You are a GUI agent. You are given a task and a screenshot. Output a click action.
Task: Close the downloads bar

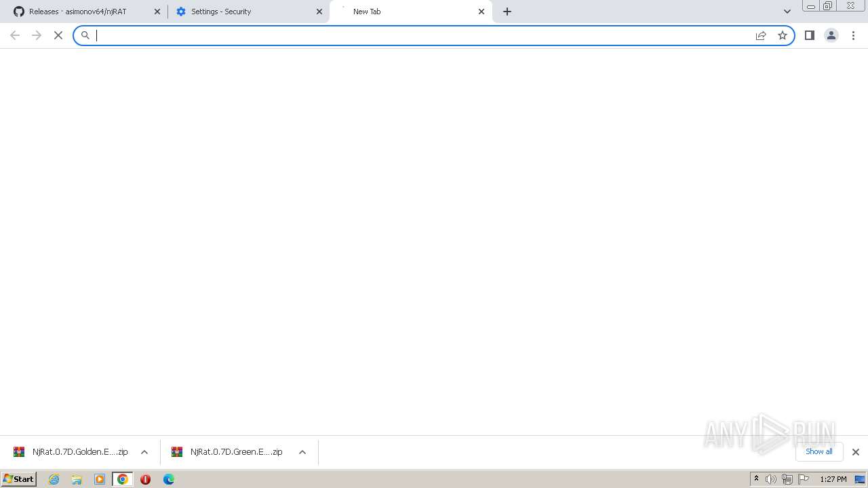[x=855, y=452]
